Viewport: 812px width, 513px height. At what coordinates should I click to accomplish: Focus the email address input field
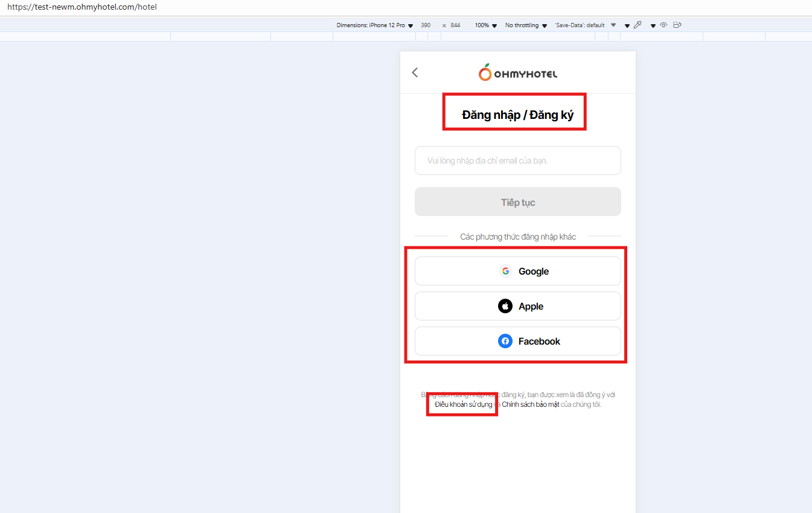pyautogui.click(x=518, y=161)
